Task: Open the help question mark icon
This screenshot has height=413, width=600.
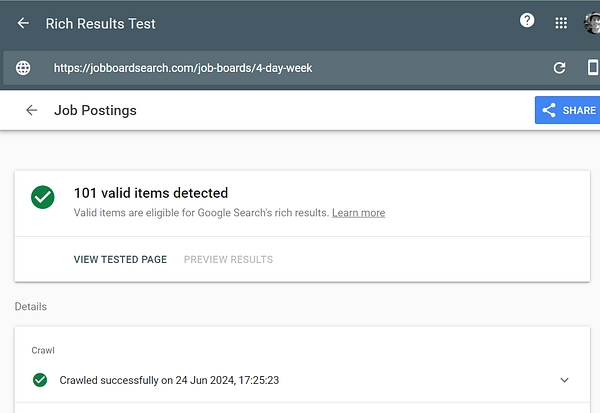Action: 527,21
